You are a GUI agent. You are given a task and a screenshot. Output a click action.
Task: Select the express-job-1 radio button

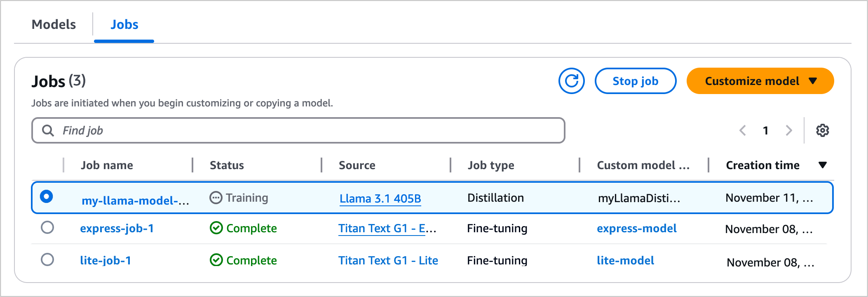pyautogui.click(x=47, y=227)
